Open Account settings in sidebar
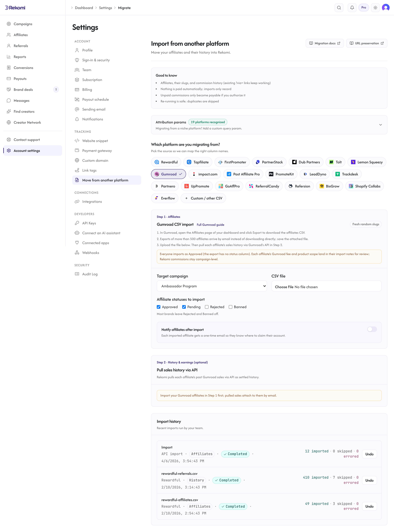 click(33, 151)
